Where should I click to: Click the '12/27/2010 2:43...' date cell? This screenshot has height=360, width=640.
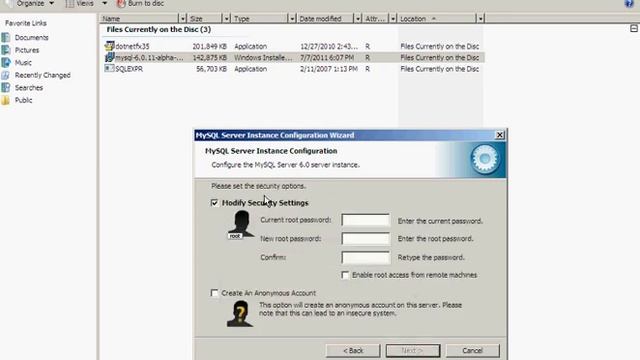tap(329, 46)
